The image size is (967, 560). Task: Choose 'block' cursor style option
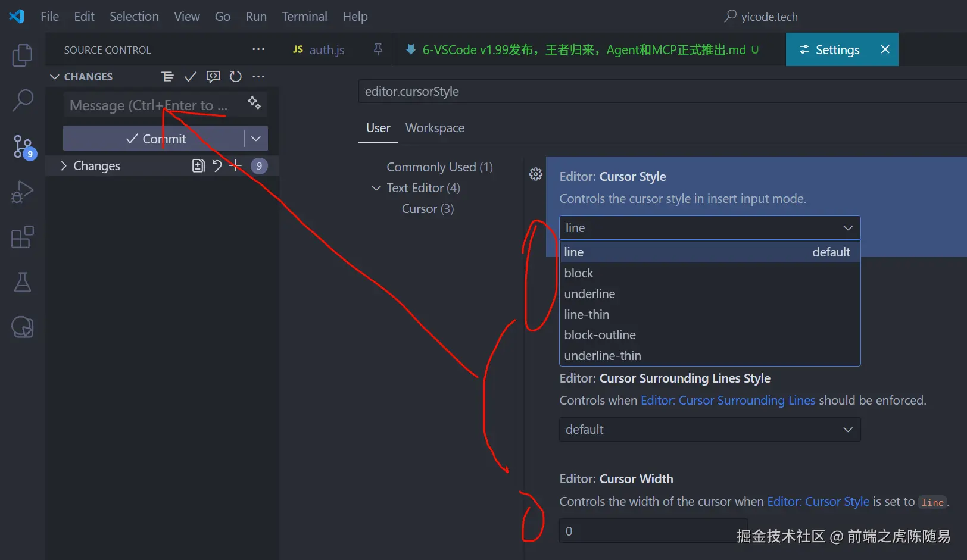point(710,273)
